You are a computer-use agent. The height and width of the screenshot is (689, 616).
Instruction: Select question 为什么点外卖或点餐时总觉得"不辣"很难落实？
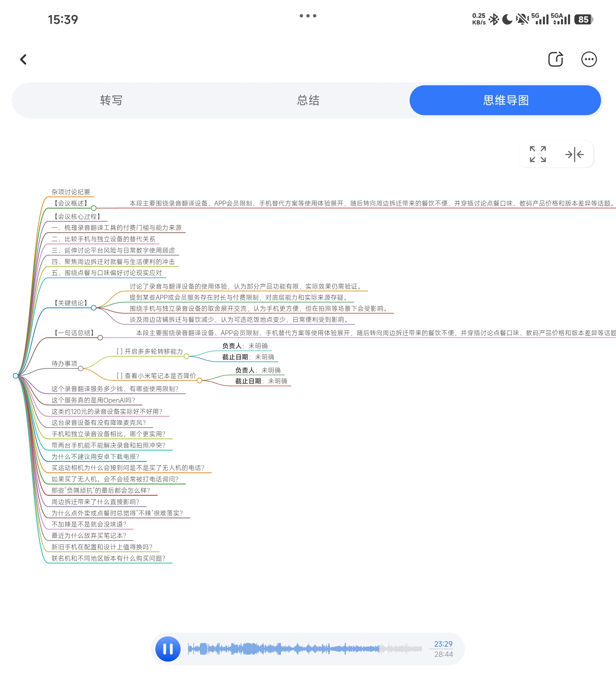tap(117, 513)
